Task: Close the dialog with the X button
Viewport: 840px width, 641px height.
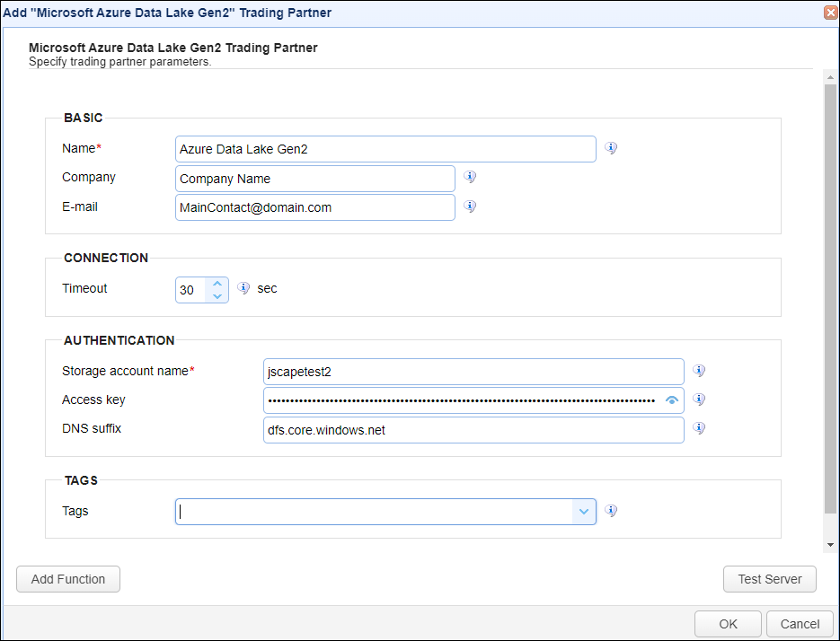Action: (831, 13)
